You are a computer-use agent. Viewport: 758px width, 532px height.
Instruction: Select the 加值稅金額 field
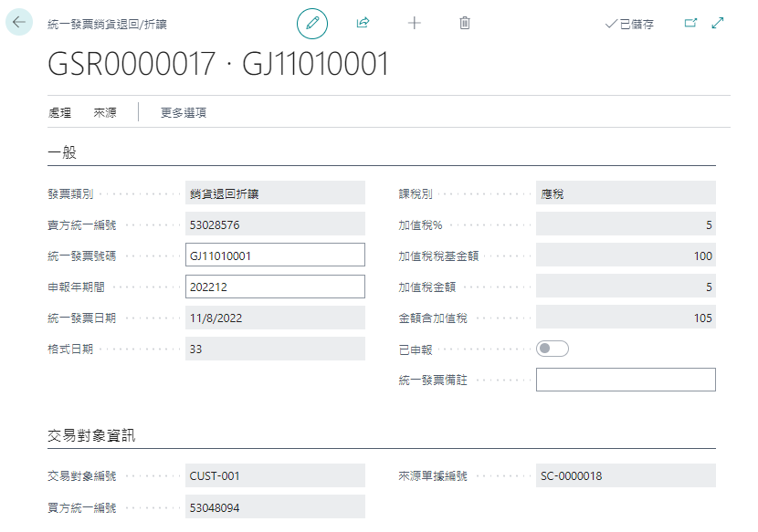(x=626, y=286)
